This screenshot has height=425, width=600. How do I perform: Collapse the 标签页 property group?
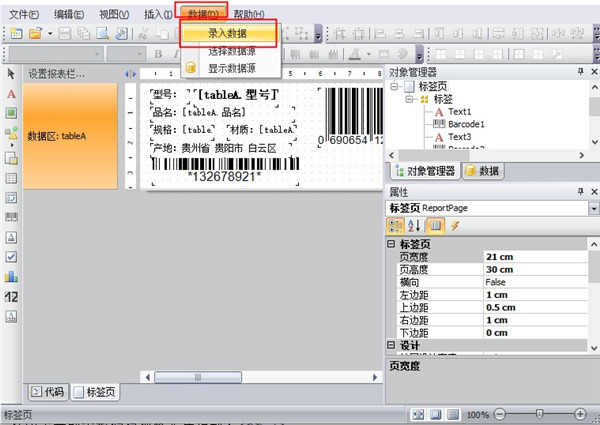click(x=391, y=244)
